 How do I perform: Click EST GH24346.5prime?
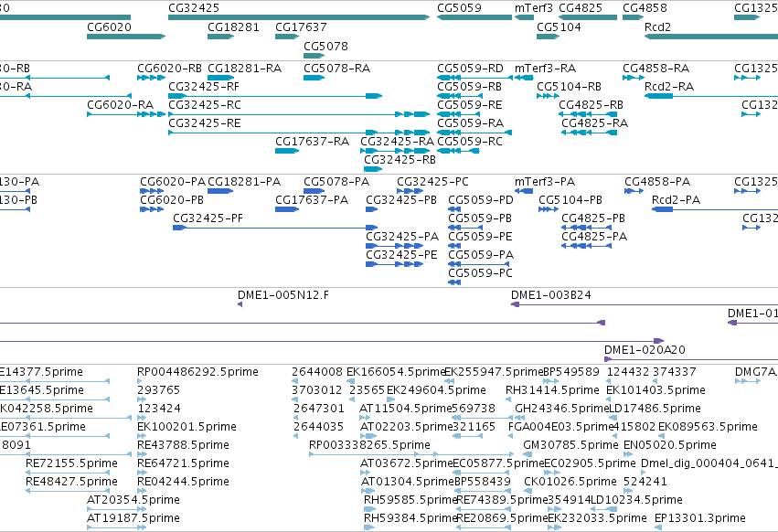(x=561, y=409)
